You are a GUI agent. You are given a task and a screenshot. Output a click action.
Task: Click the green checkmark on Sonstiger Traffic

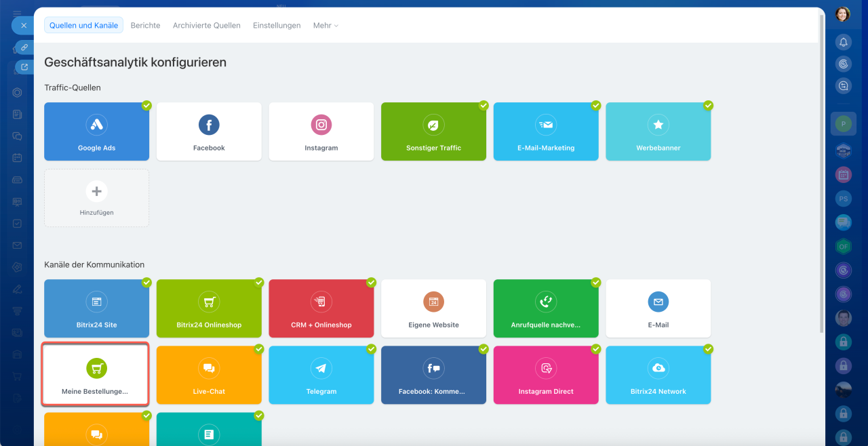[x=484, y=106]
